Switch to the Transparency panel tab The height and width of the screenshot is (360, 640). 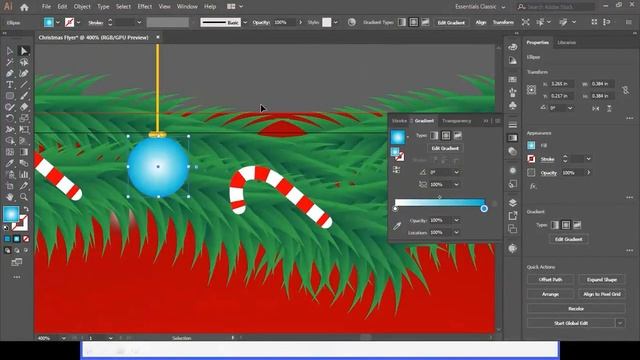pyautogui.click(x=456, y=121)
